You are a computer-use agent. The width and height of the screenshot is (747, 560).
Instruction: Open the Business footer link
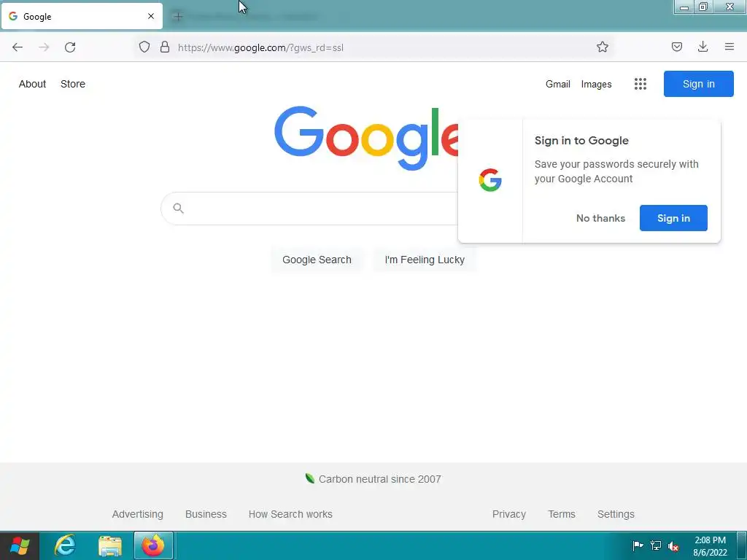click(206, 514)
